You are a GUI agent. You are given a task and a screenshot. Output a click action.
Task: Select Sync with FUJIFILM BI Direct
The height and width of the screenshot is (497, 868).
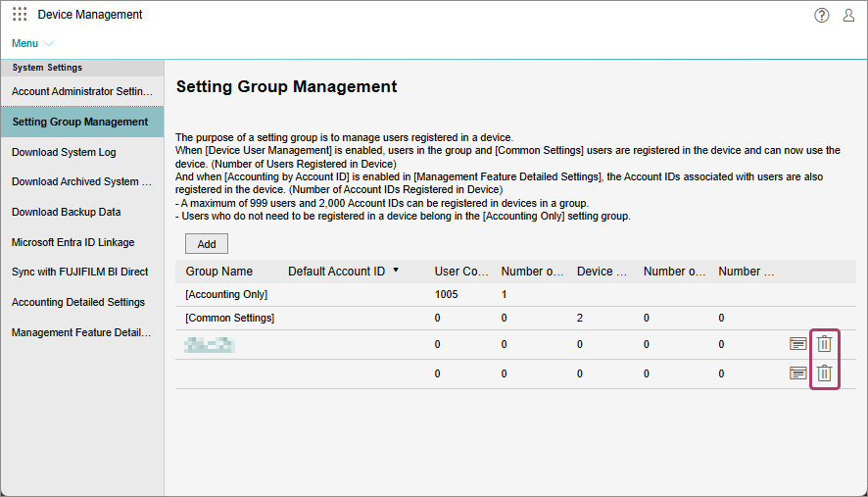click(x=80, y=272)
